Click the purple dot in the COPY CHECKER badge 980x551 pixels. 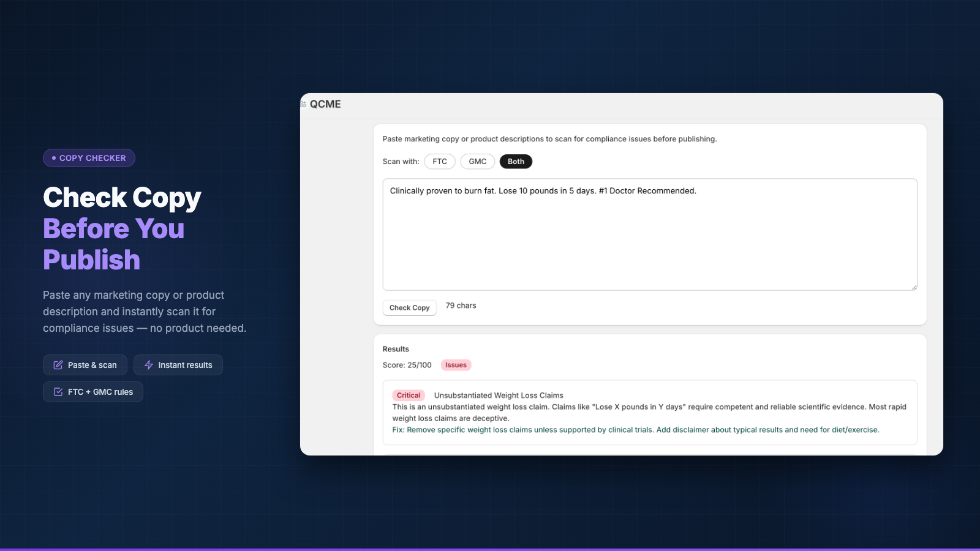pyautogui.click(x=53, y=157)
